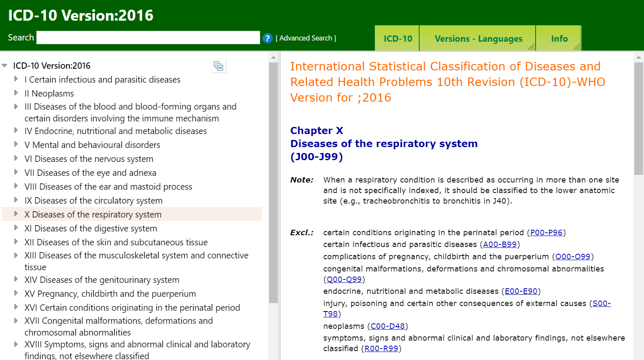Screen dimensions: 644x360
Task: Open the ICD-10 tab
Action: [x=397, y=38]
